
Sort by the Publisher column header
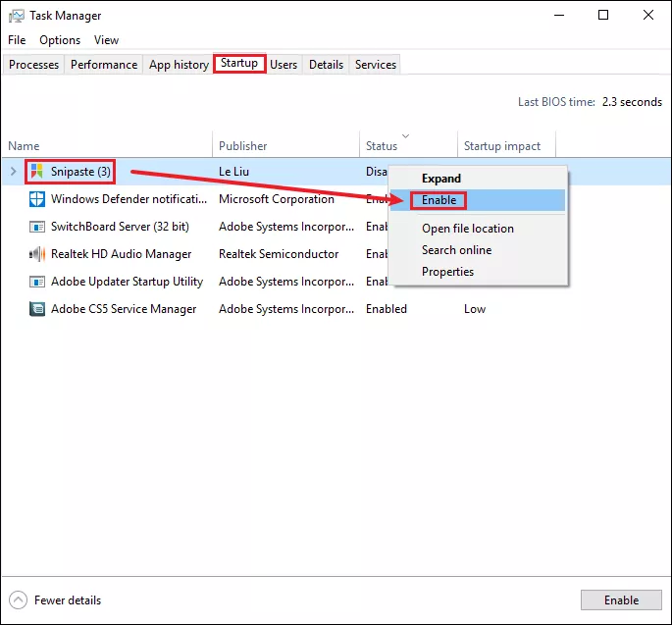(x=285, y=146)
